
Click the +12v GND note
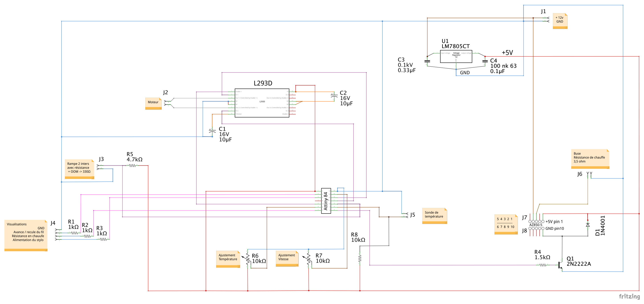(560, 21)
